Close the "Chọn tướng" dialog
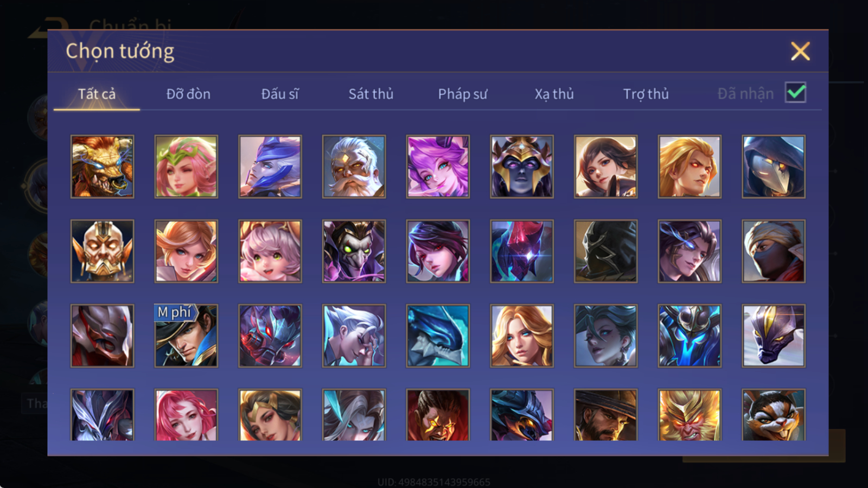 click(800, 52)
